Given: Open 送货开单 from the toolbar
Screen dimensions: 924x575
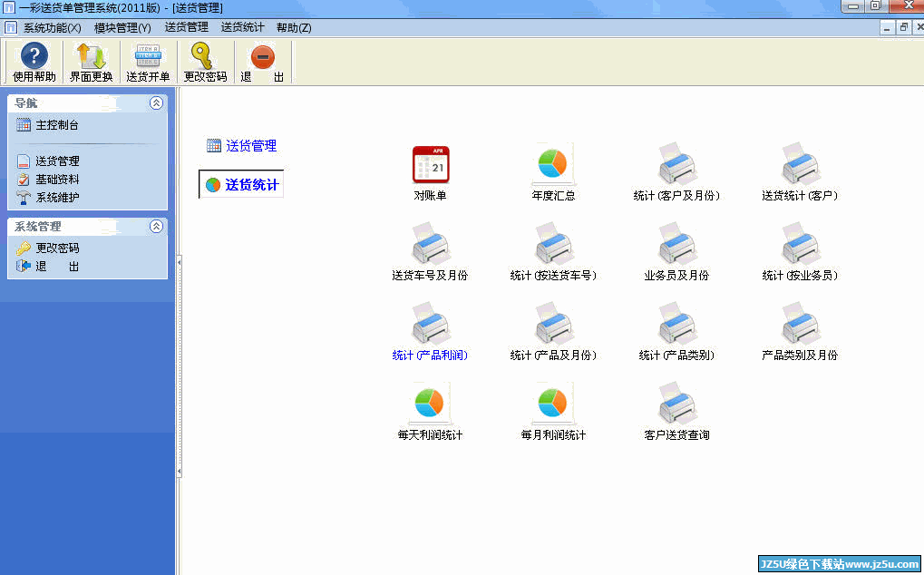Looking at the screenshot, I should point(148,62).
